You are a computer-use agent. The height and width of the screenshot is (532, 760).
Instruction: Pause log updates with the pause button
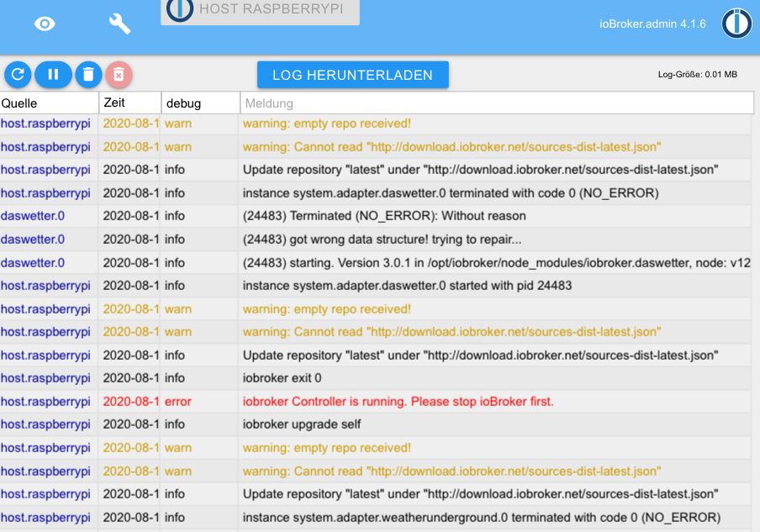coord(53,75)
